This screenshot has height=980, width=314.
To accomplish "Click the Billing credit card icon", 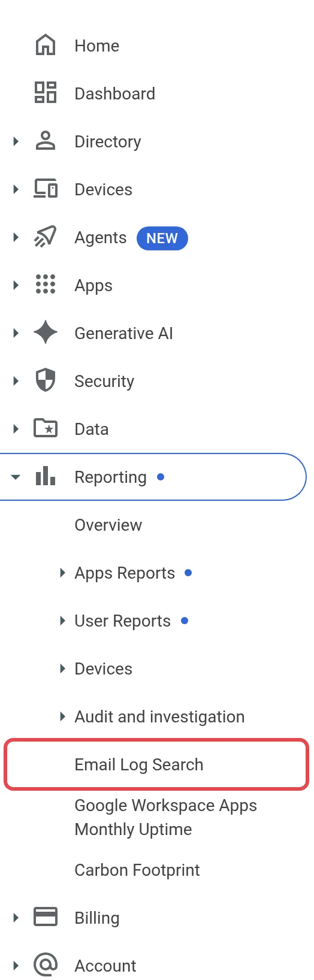I will click(x=46, y=918).
